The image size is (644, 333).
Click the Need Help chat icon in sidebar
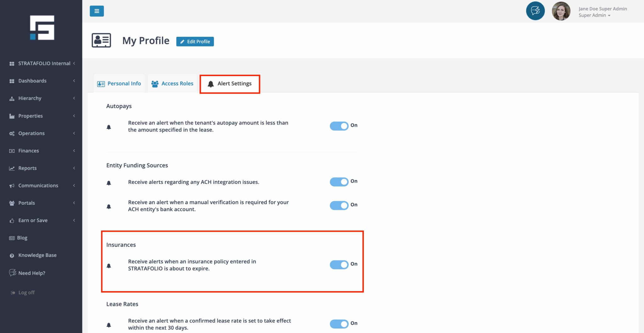click(13, 273)
